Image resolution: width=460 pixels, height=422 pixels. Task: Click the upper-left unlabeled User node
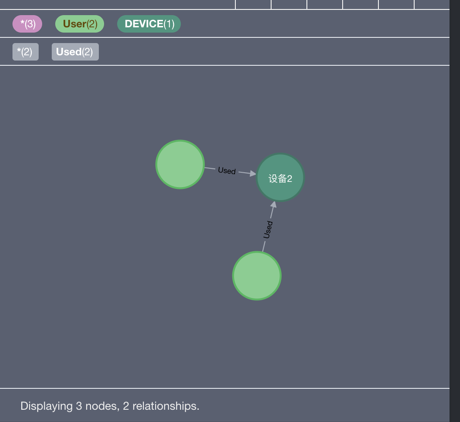click(180, 164)
